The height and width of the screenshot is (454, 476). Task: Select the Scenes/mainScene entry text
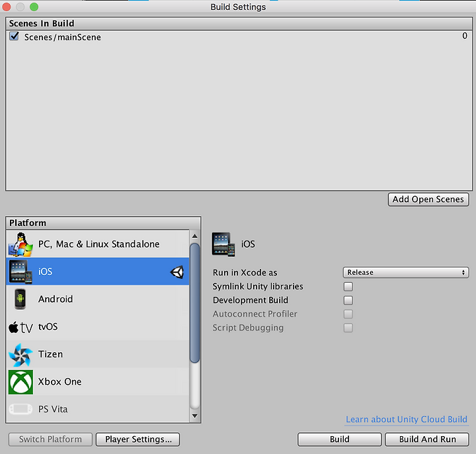point(63,37)
